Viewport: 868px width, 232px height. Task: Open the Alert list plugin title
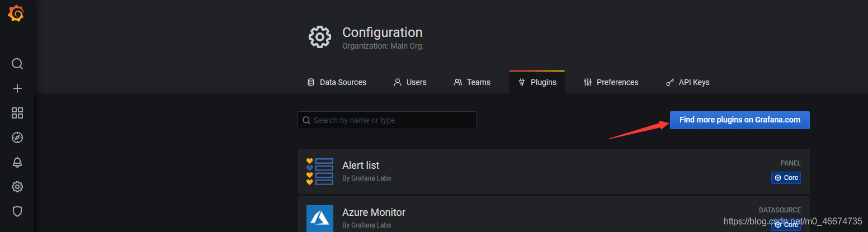(361, 165)
